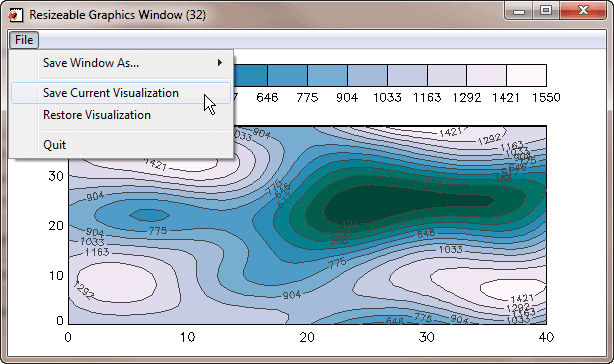
Task: Click the colorbar label 646
Action: pos(267,97)
